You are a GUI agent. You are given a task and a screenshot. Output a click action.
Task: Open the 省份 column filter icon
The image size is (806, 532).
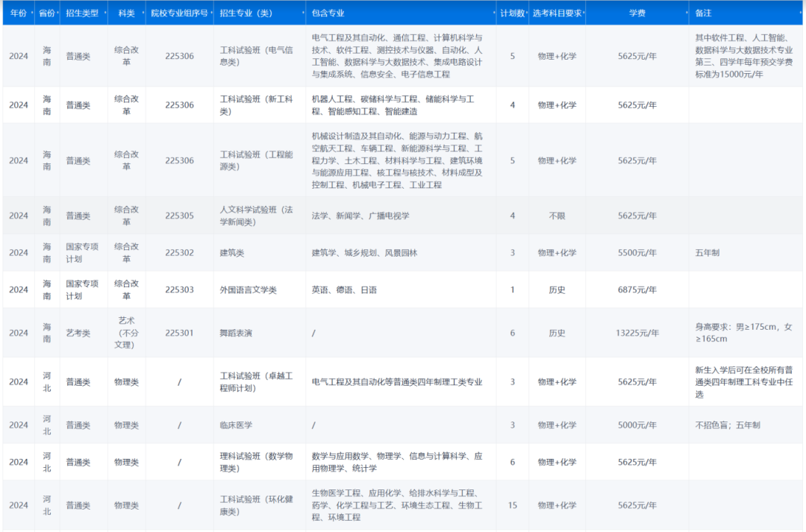coord(58,13)
